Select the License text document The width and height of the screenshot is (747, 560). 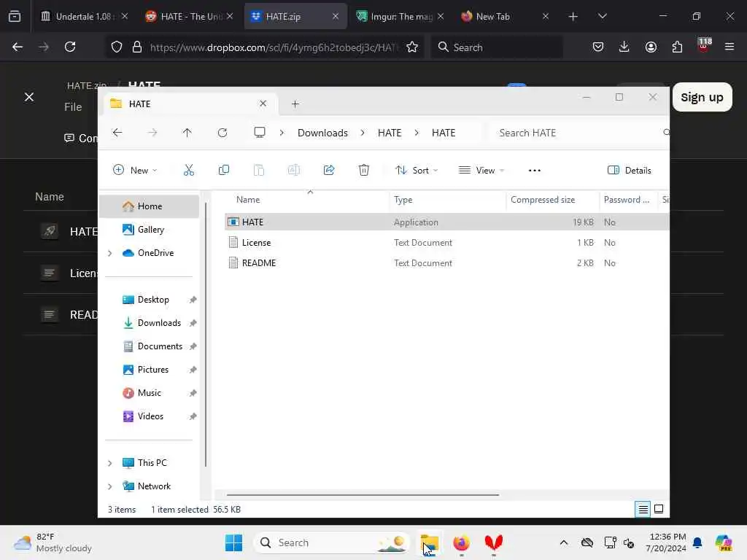click(446, 242)
